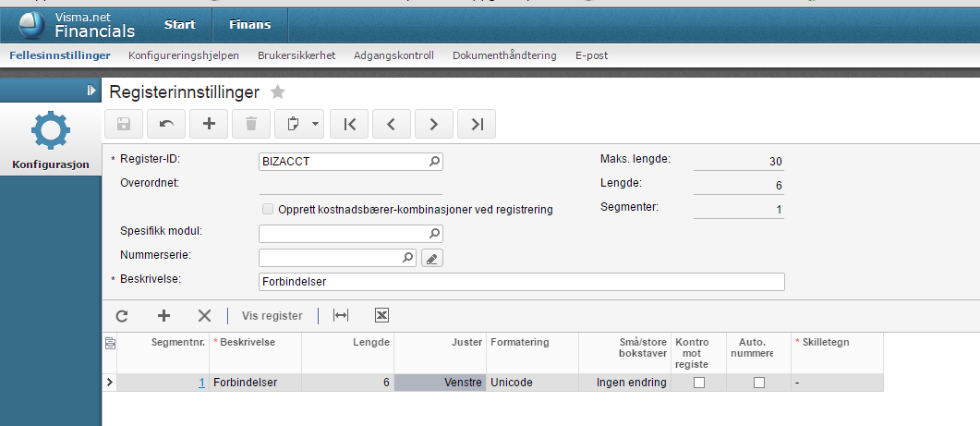Open Spesifikk modul lookup magnifier

[x=434, y=234]
